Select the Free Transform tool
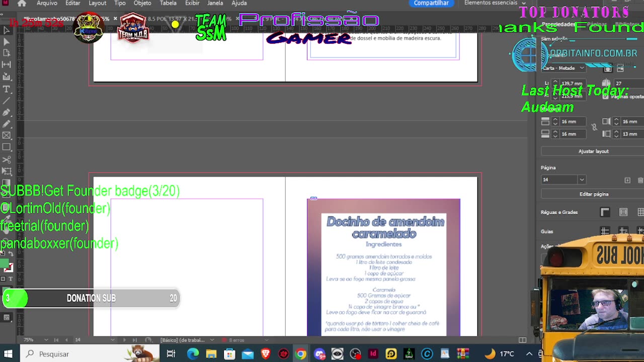The image size is (644, 362). click(7, 171)
